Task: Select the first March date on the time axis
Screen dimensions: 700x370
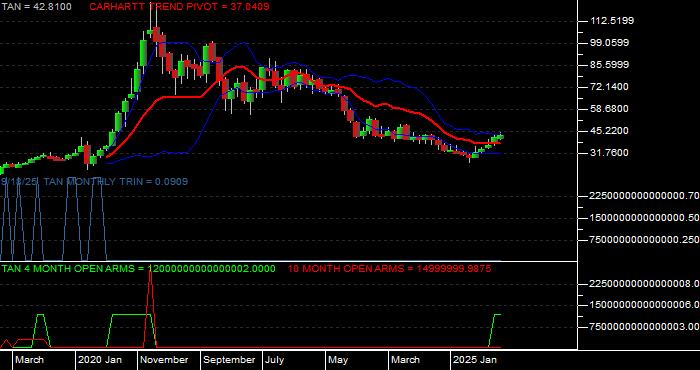Action: [x=29, y=360]
